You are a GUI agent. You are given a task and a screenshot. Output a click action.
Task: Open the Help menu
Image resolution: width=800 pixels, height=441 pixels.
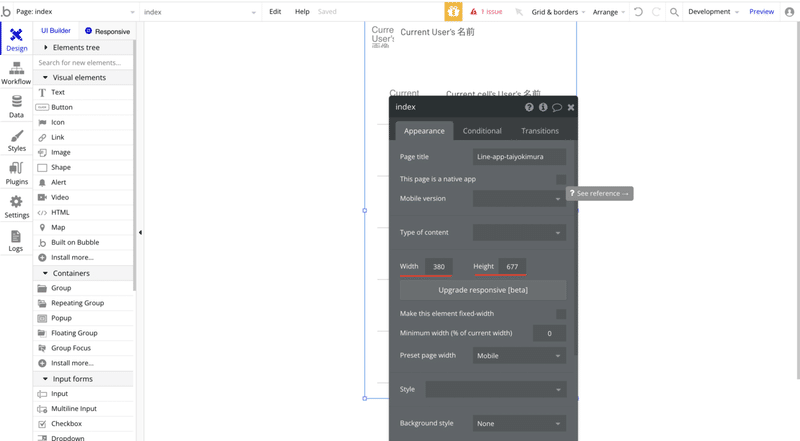pos(302,11)
